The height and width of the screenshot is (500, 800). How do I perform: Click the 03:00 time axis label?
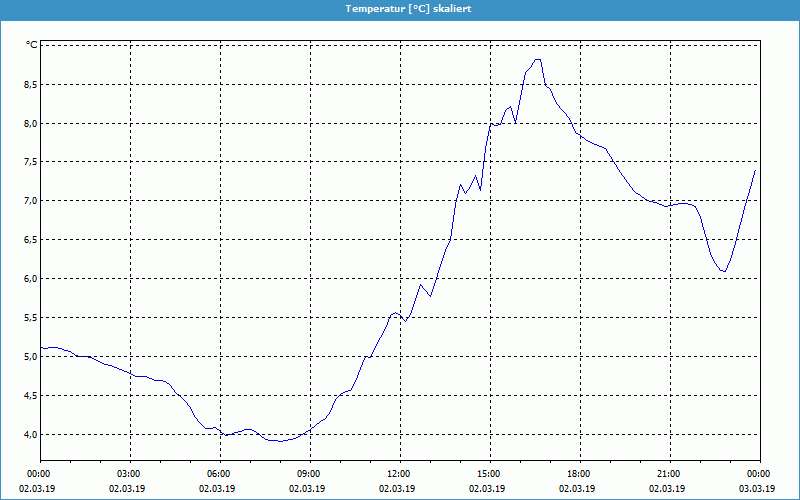pyautogui.click(x=129, y=474)
